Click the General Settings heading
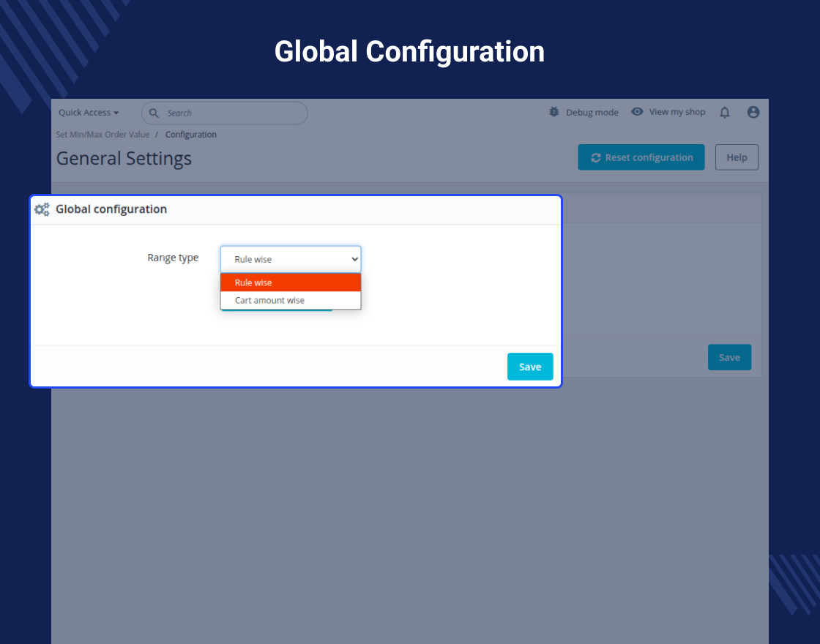The image size is (820, 644). (x=124, y=158)
